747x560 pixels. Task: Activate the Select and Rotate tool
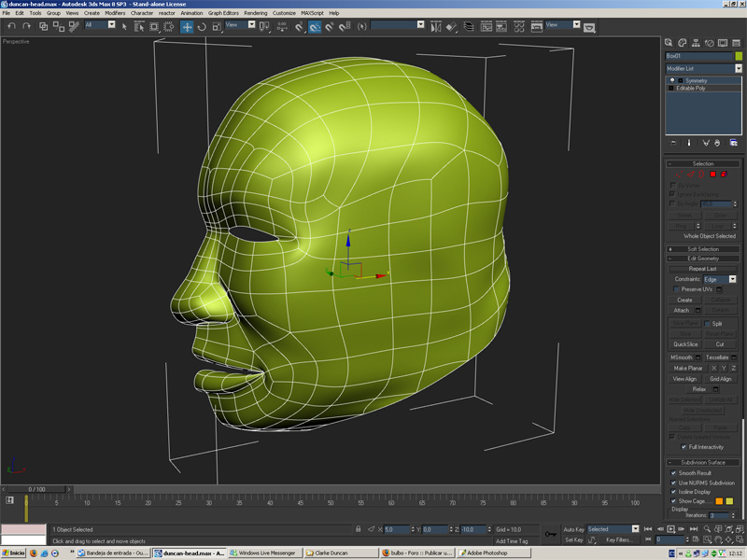202,27
